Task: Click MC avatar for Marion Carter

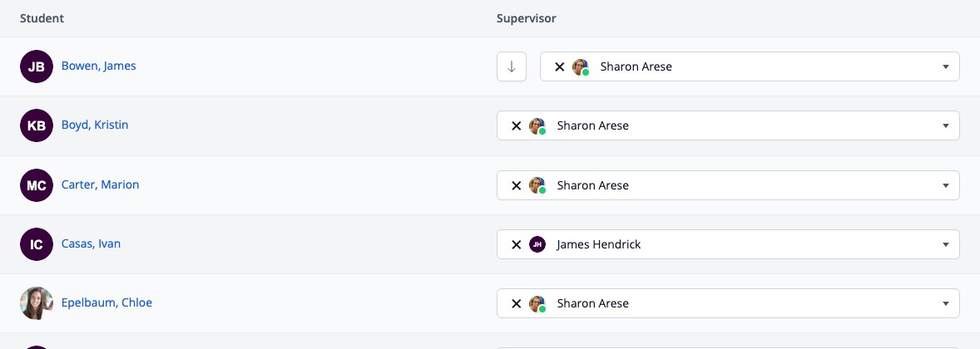Action: 37,184
